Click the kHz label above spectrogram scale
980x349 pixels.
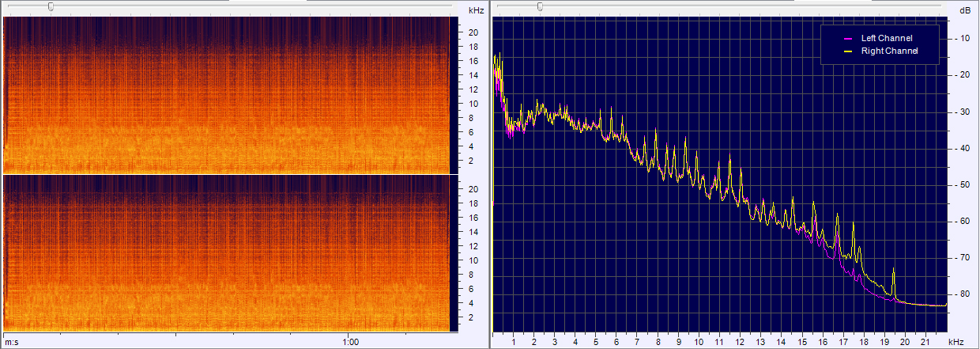[x=476, y=10]
